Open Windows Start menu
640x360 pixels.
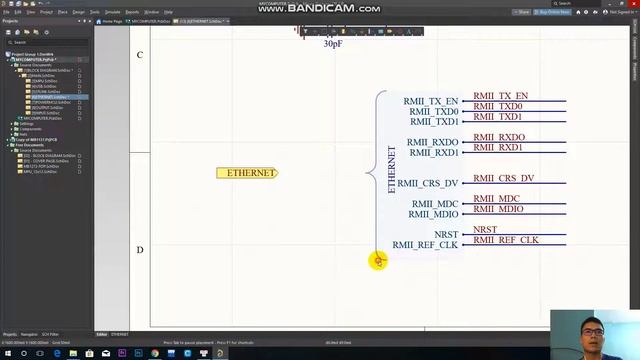coord(8,353)
